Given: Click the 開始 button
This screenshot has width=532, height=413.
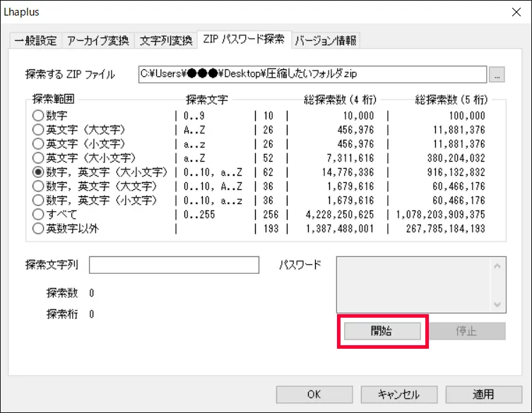Looking at the screenshot, I should [382, 331].
